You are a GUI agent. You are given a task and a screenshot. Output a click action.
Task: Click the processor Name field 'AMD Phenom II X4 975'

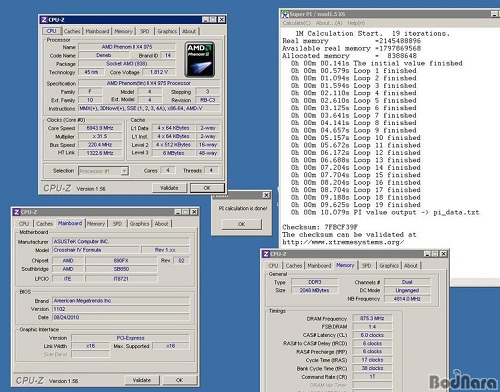(x=127, y=47)
